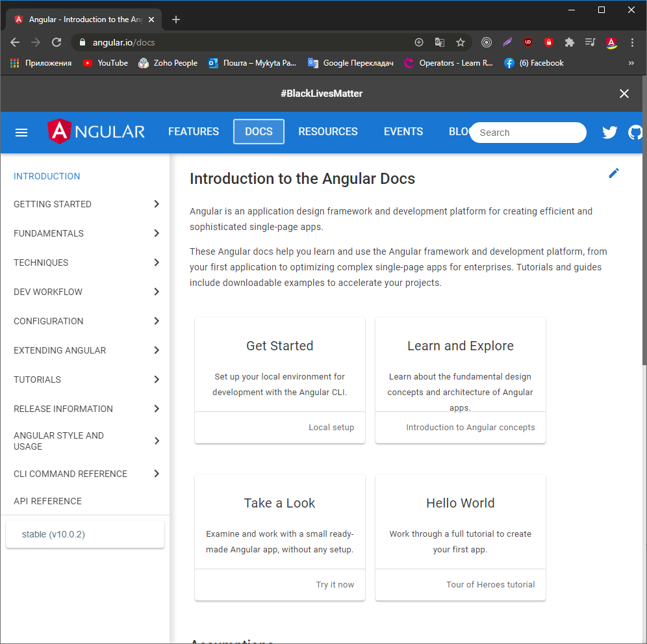Open Angular's GitHub page icon
The width and height of the screenshot is (647, 644).
click(x=635, y=132)
